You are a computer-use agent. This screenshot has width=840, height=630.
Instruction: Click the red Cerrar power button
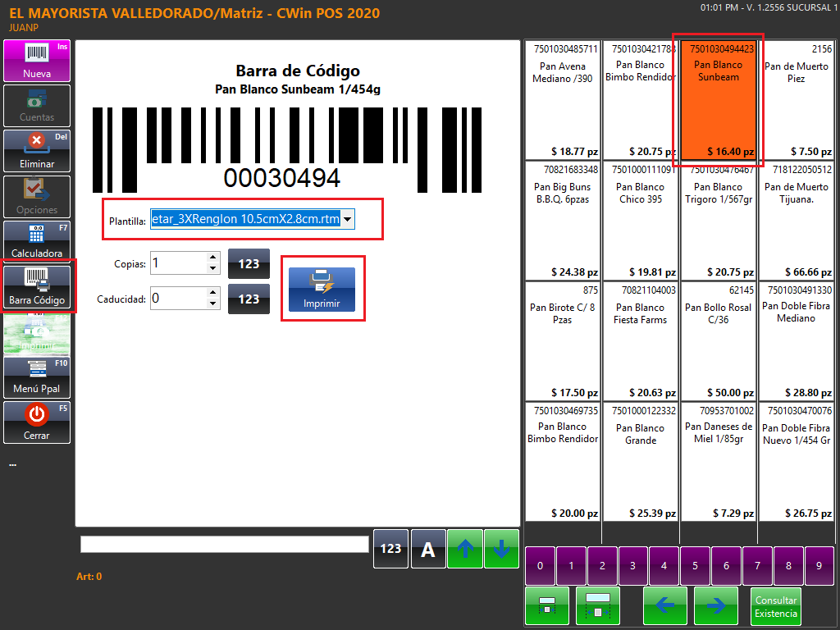37,422
